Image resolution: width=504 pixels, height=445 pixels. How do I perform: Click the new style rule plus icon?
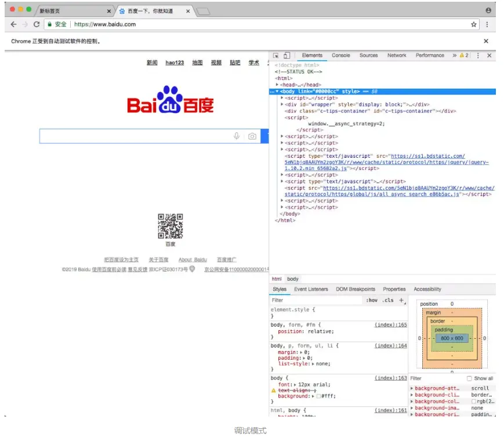tap(402, 301)
